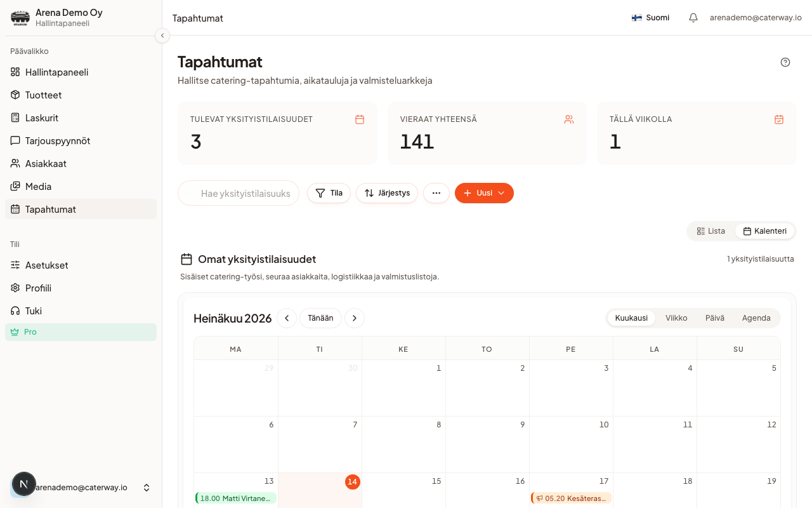The image size is (812, 508).
Task: Open the Tila filter button
Action: pos(329,193)
